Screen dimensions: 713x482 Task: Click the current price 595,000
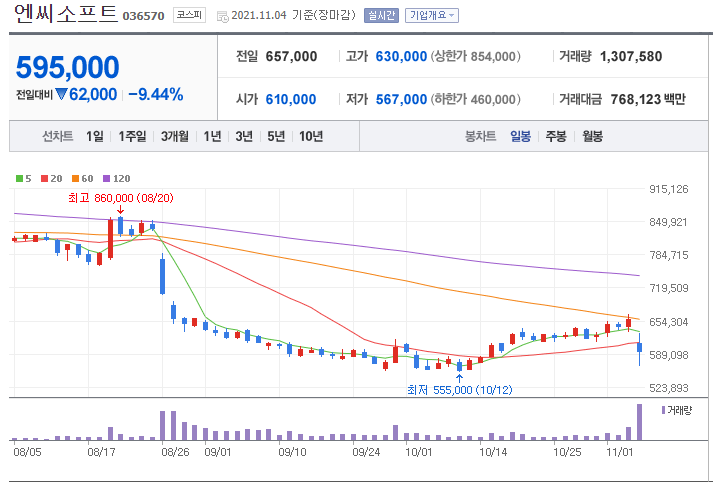pyautogui.click(x=68, y=67)
